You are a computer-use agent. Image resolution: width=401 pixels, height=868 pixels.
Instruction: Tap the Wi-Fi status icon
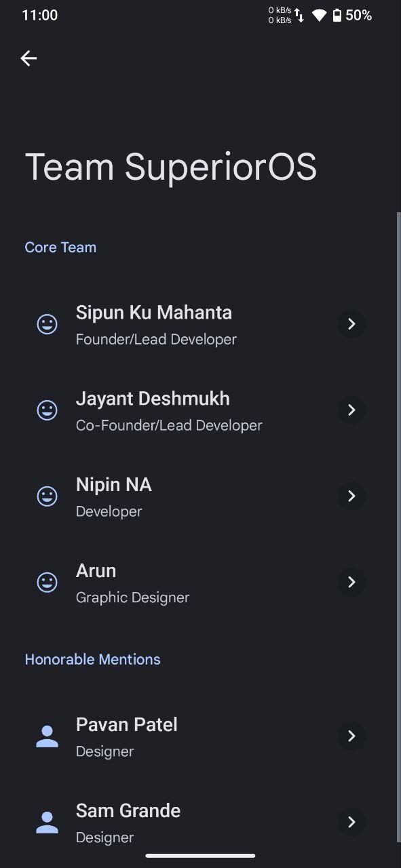pos(319,15)
